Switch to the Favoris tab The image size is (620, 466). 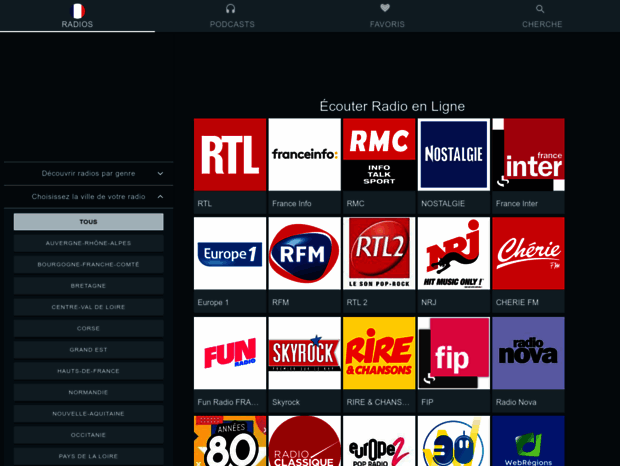click(387, 16)
